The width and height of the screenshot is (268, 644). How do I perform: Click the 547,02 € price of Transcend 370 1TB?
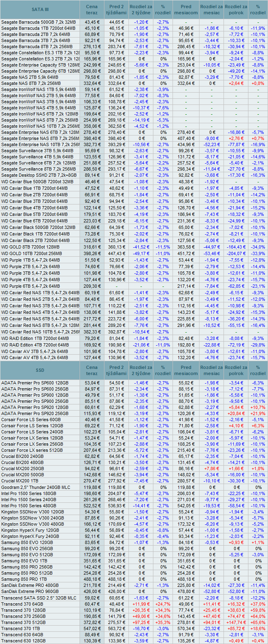pos(92,628)
